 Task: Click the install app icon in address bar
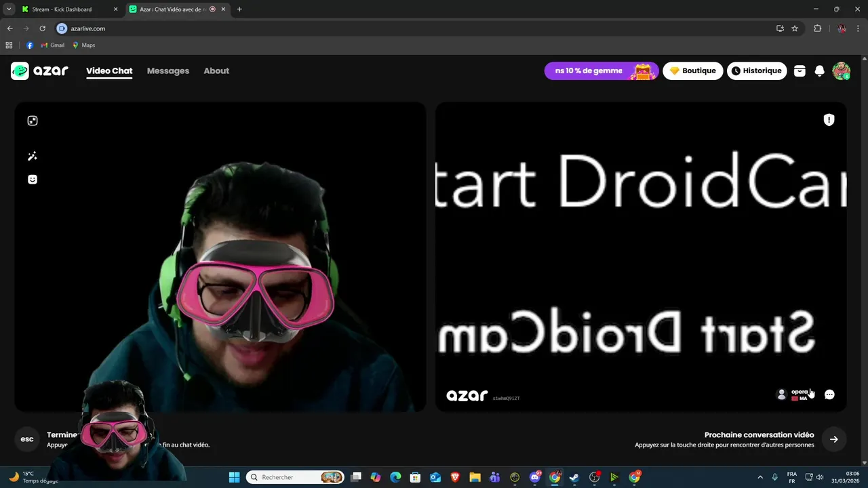point(780,28)
